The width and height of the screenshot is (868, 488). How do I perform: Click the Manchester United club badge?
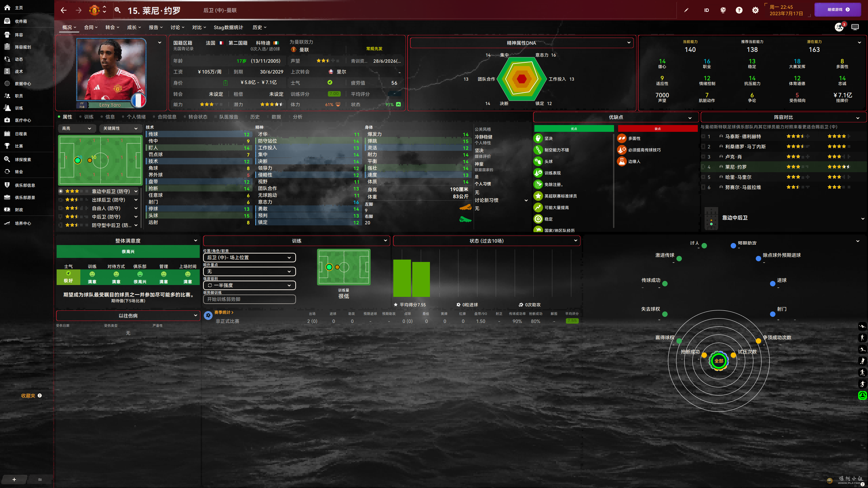tap(94, 10)
